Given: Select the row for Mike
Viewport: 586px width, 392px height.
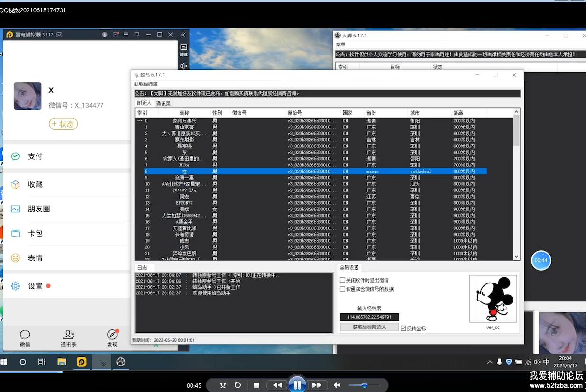Looking at the screenshot, I should pyautogui.click(x=311, y=165).
